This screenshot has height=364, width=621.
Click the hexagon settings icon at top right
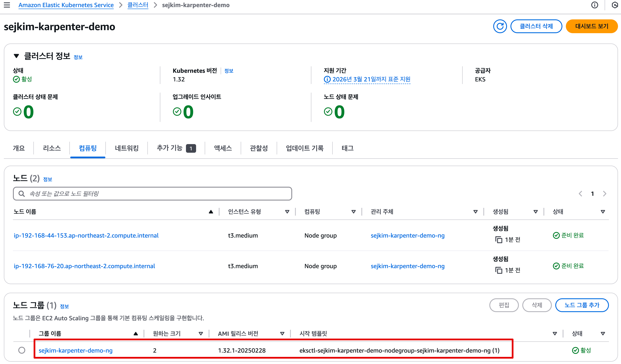coord(615,5)
